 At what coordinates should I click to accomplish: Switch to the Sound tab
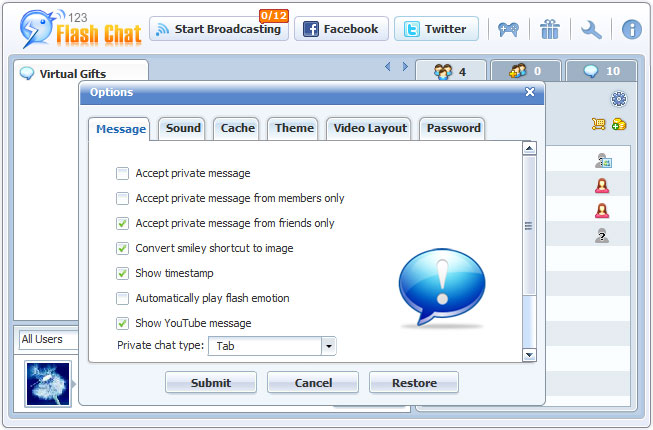point(183,128)
